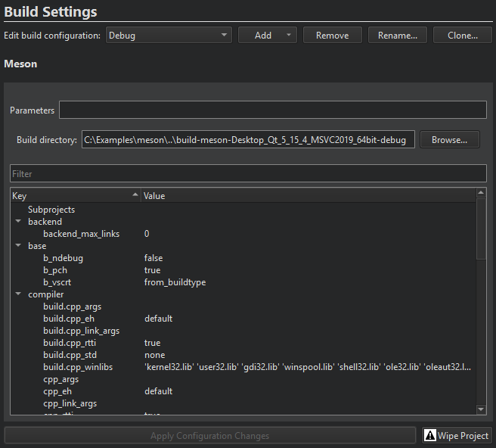496x448 pixels.
Task: Click the Parameters input field
Action: pyautogui.click(x=272, y=110)
